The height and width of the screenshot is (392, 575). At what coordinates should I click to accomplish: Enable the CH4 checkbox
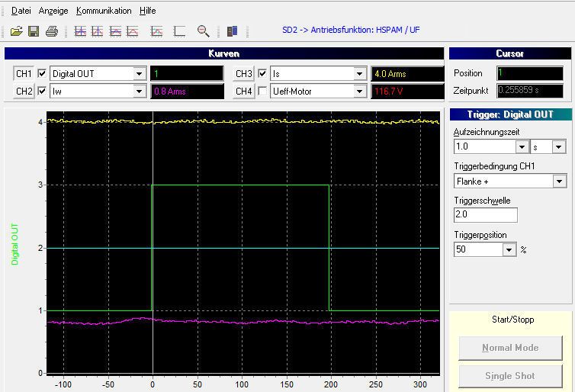262,91
